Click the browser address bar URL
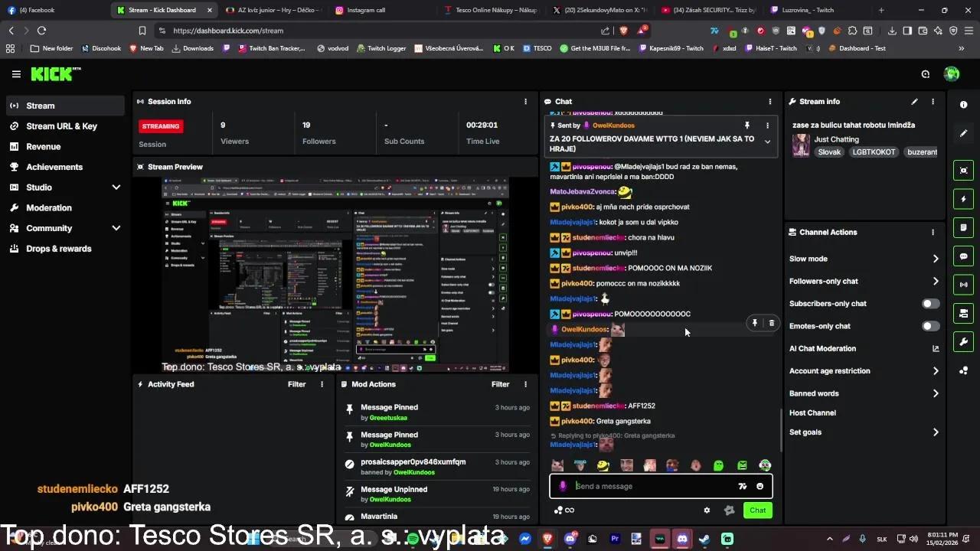 [x=228, y=31]
